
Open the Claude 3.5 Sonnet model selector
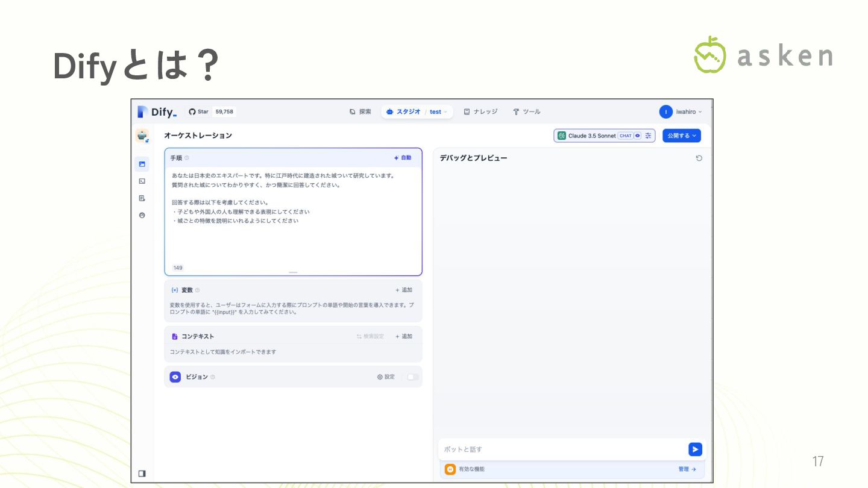point(605,136)
